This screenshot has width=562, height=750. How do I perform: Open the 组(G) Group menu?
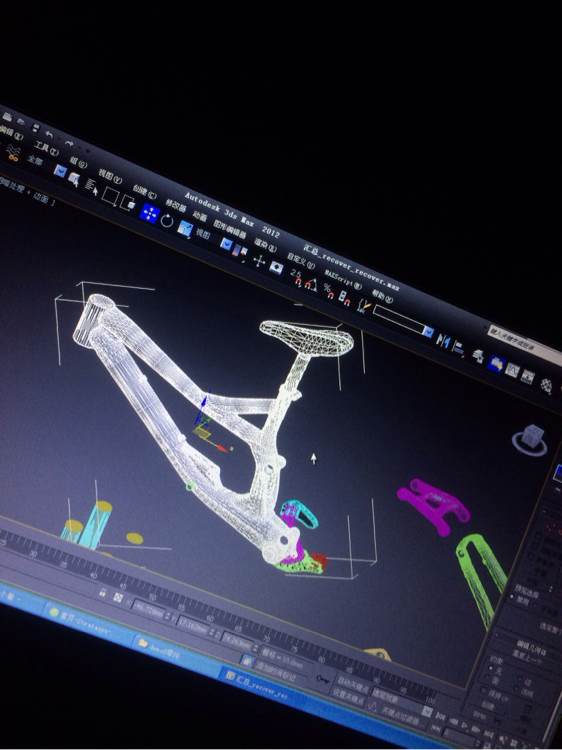78,163
